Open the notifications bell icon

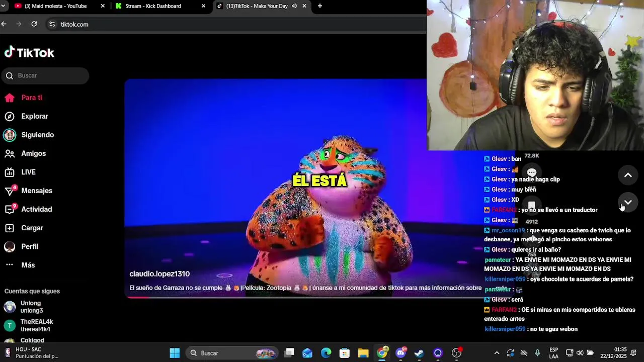coord(633,353)
